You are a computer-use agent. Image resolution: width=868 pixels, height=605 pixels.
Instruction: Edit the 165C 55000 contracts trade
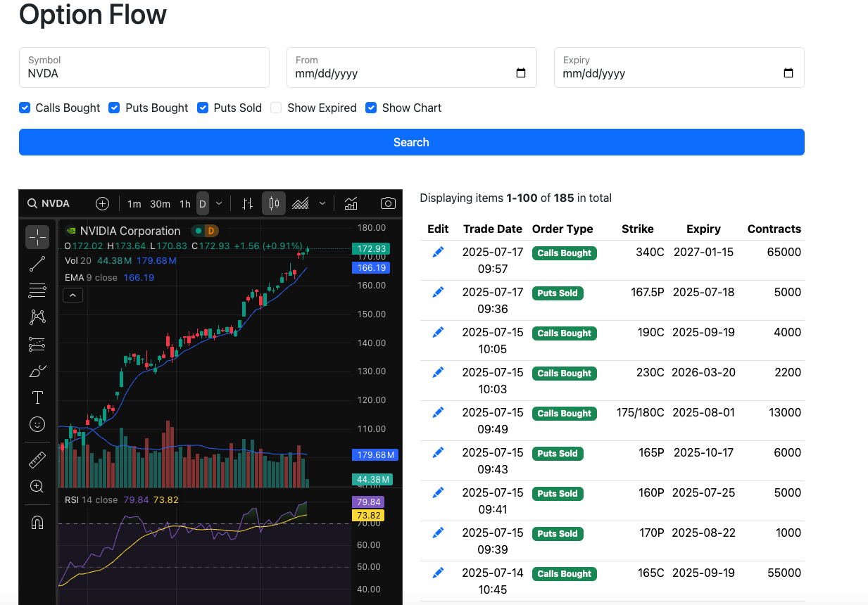coord(438,573)
